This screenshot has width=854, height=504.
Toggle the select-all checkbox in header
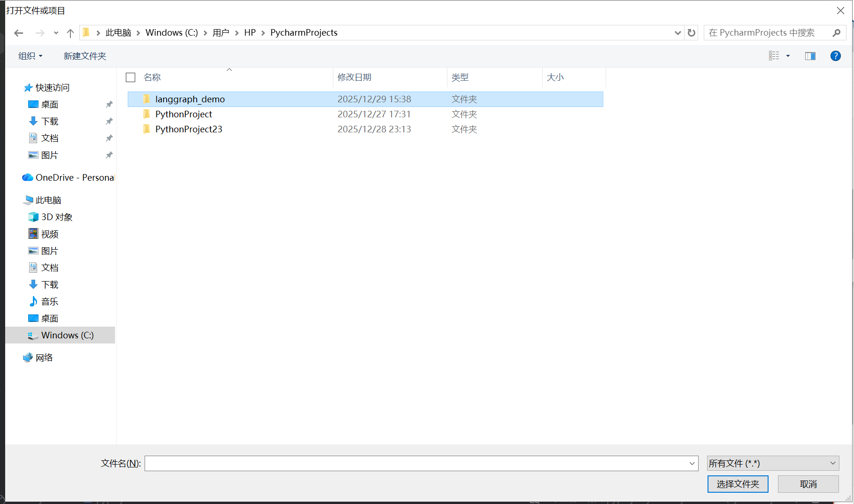coord(131,77)
